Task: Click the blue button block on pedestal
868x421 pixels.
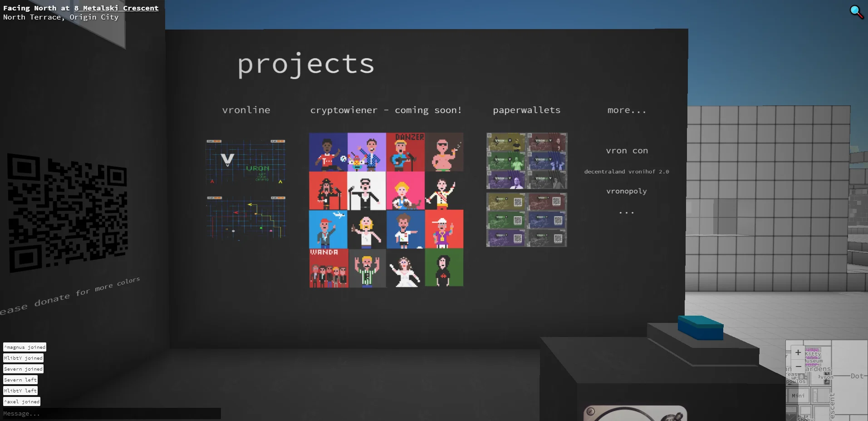Action: coord(700,328)
